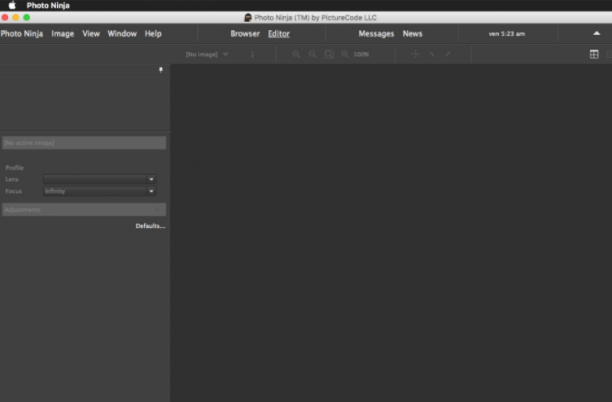
Task: Click the upward triangle collapse icon
Action: click(596, 34)
